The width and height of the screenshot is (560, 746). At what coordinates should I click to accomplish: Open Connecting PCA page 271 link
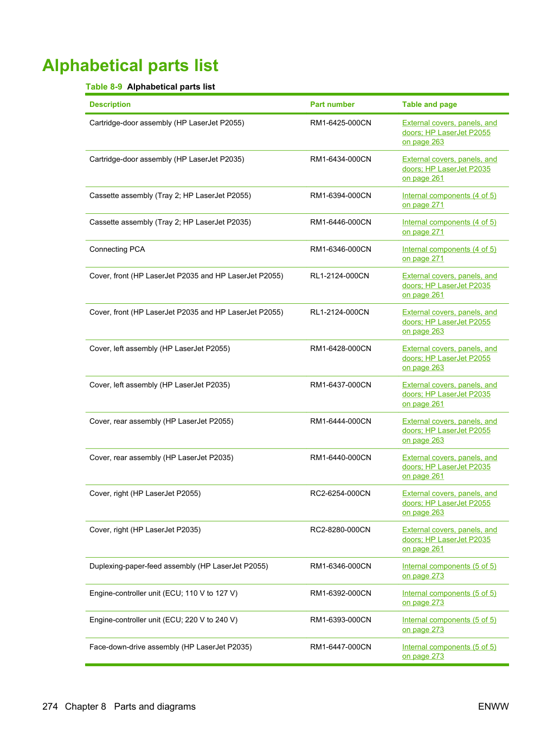pyautogui.click(x=449, y=254)
